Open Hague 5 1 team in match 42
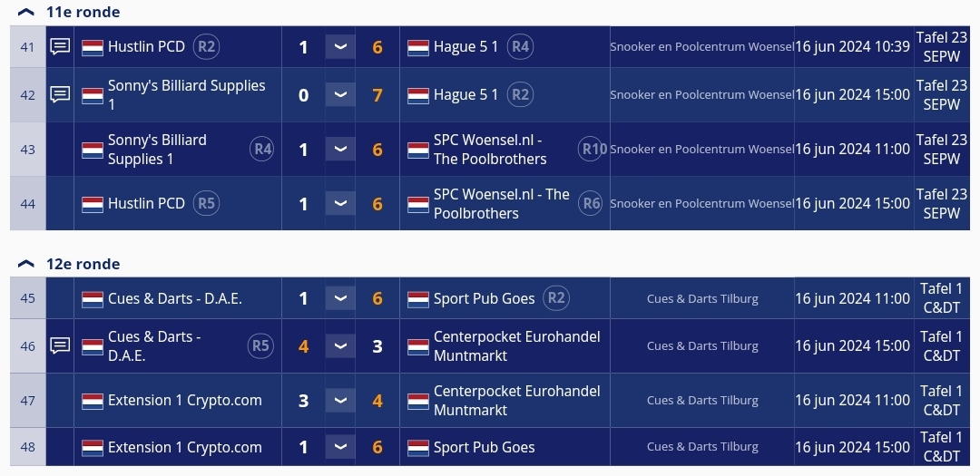Screen dimensions: 980x476 coord(466,95)
